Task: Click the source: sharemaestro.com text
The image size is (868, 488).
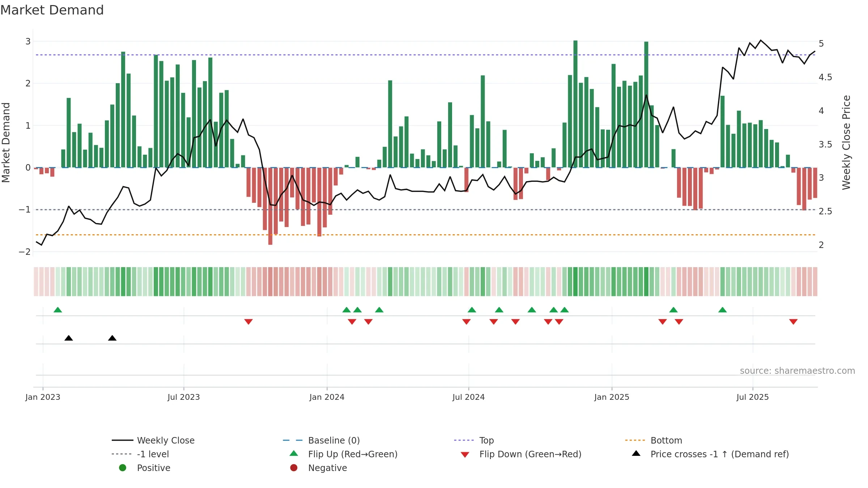Action: coord(797,371)
